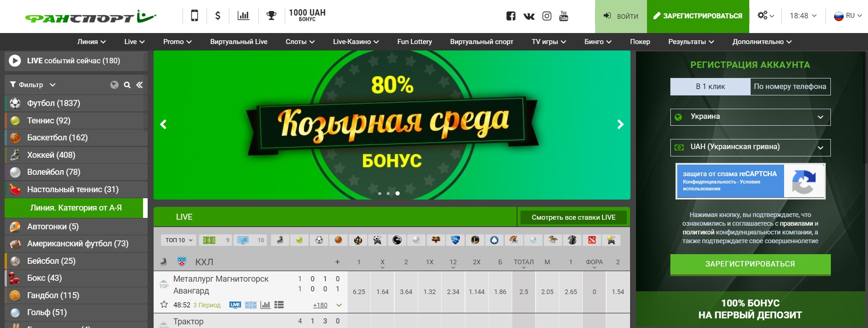Select the 'По номеру телефона' registration option

(x=790, y=87)
